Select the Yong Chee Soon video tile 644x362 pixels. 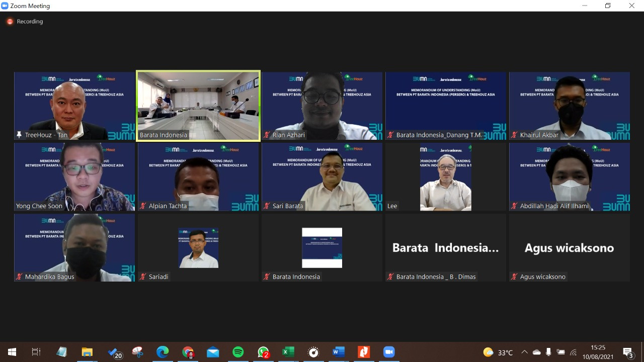pos(74,176)
